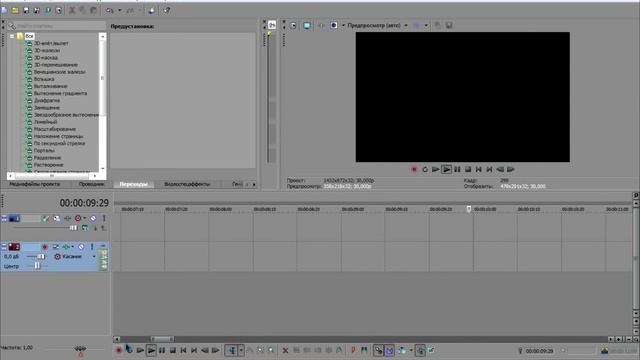Screen dimensions: 640x360
Task: Click Record button under preview window
Action: (x=414, y=169)
